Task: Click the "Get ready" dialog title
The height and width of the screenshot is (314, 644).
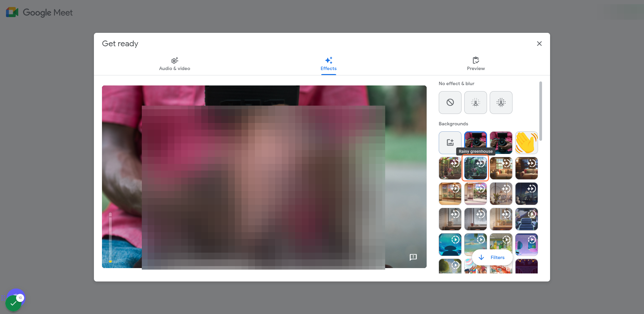Action: point(120,44)
